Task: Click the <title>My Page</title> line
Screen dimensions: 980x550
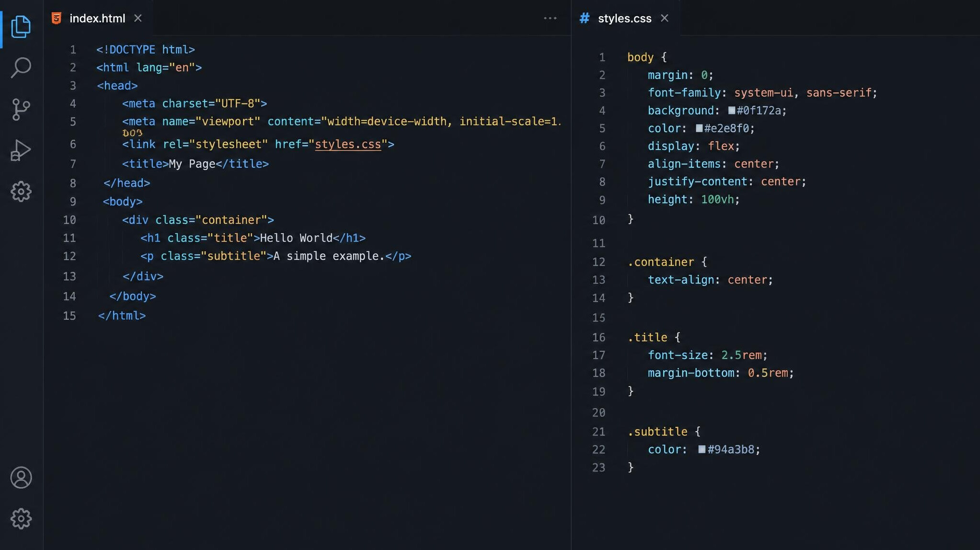Action: coord(195,164)
